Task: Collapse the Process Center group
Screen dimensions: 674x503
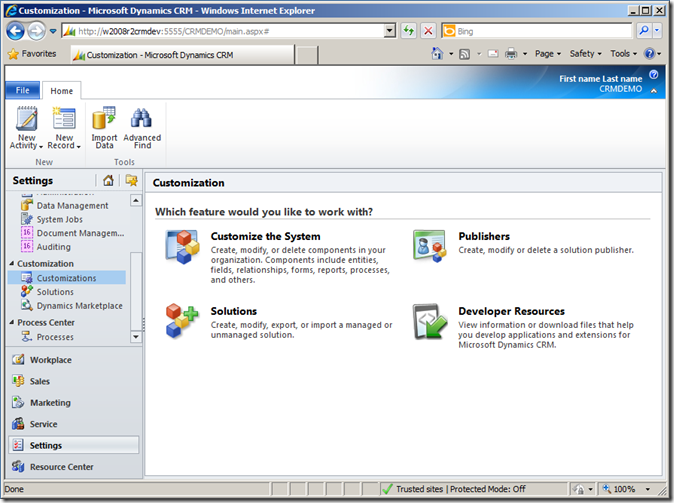Action: coord(11,323)
